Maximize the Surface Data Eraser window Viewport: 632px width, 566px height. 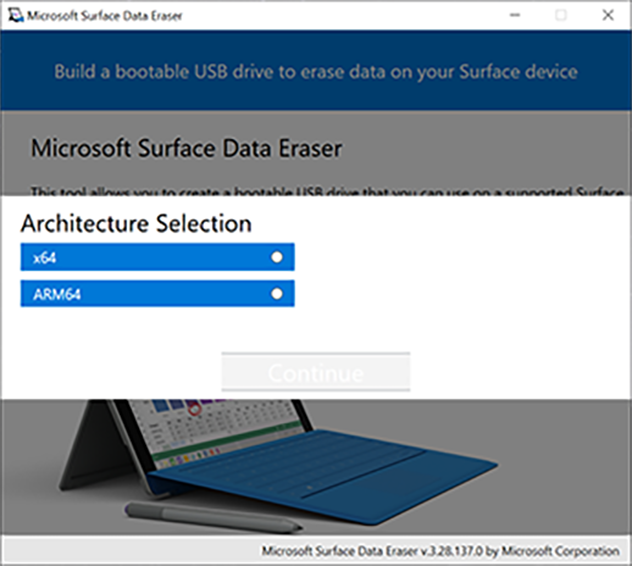tap(561, 15)
